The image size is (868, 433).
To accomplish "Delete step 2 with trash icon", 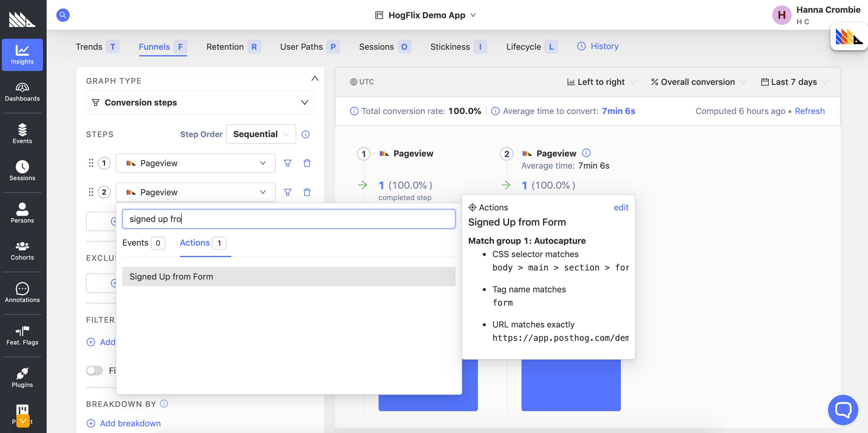I will [x=306, y=192].
